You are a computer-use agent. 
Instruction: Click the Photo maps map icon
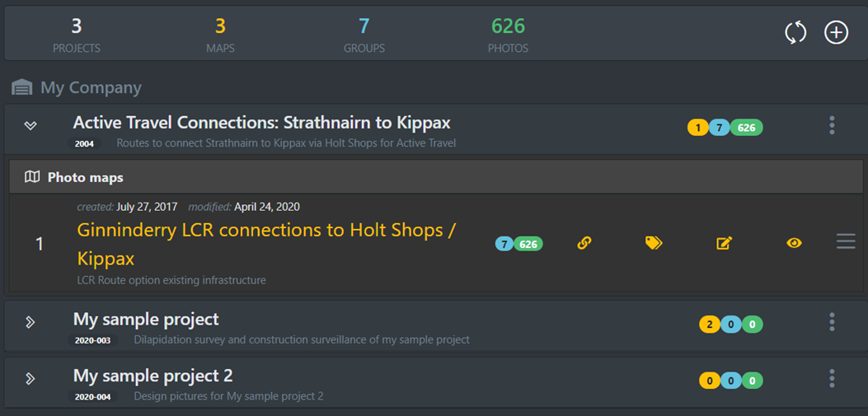(33, 177)
